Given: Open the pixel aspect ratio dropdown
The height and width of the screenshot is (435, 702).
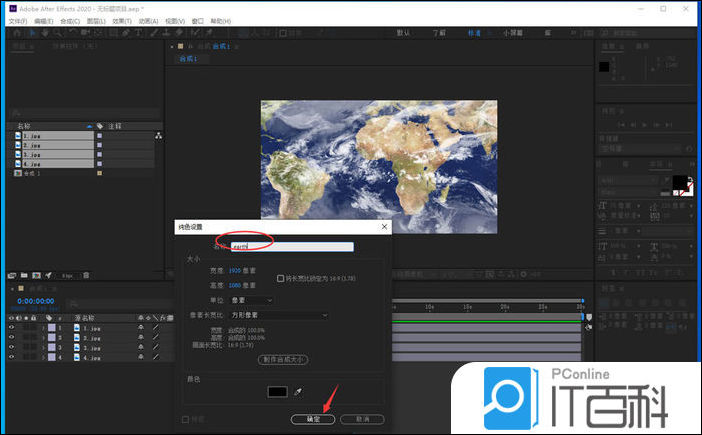Looking at the screenshot, I should [280, 315].
